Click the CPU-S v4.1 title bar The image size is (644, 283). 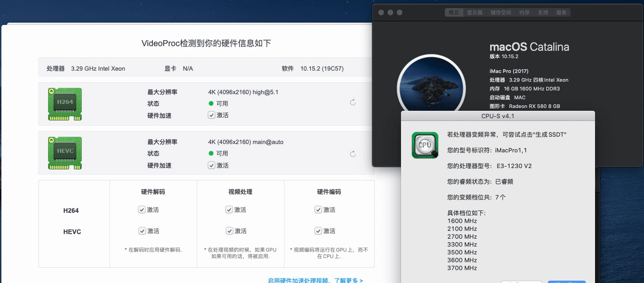point(498,116)
